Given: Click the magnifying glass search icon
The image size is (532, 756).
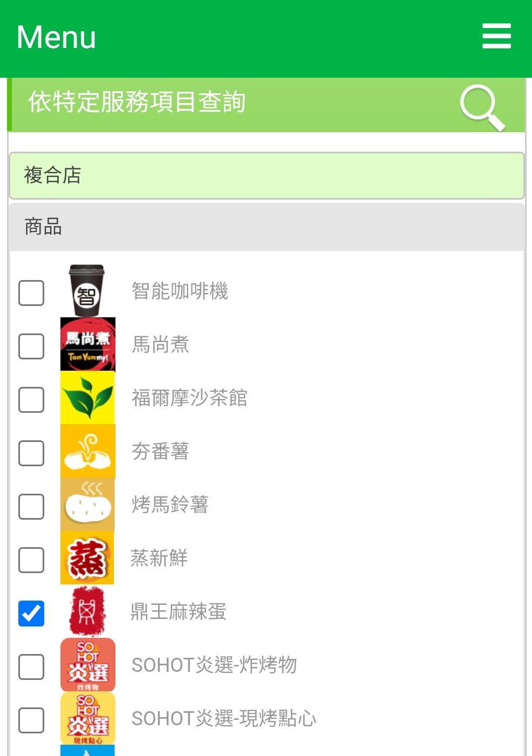Looking at the screenshot, I should pos(482,106).
